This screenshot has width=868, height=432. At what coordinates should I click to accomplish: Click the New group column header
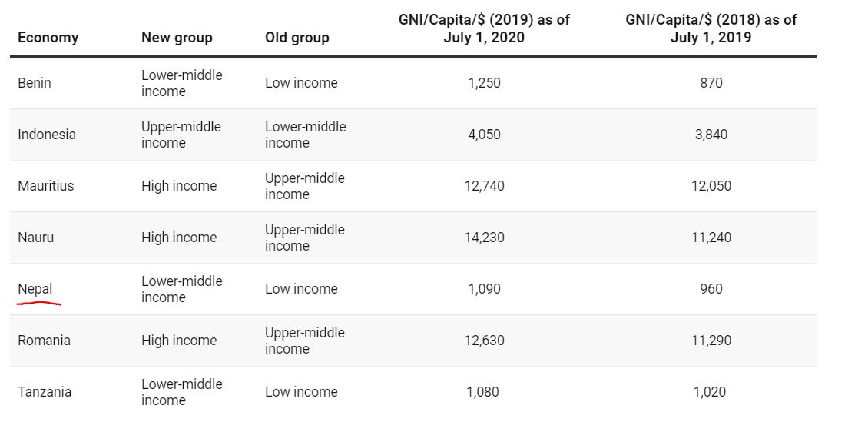coord(177,37)
